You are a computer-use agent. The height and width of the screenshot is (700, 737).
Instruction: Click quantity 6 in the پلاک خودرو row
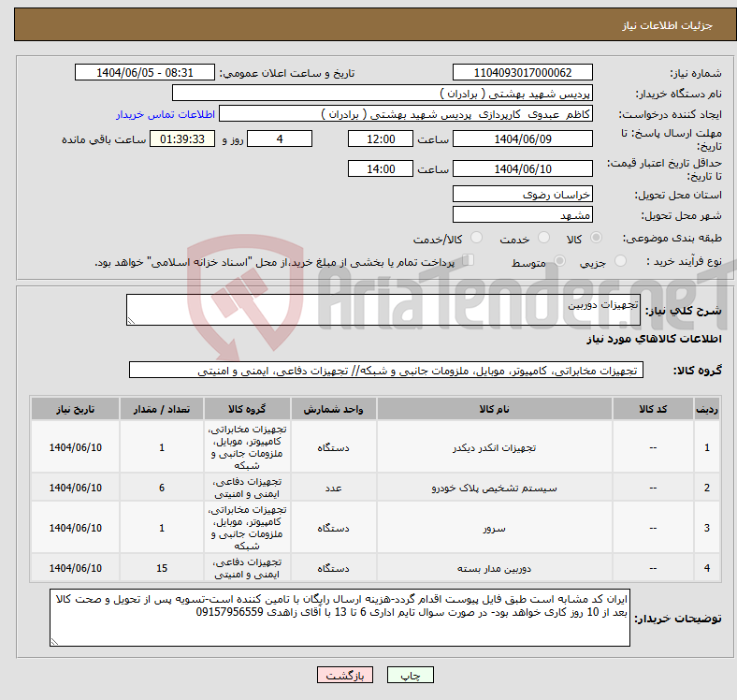click(x=161, y=488)
